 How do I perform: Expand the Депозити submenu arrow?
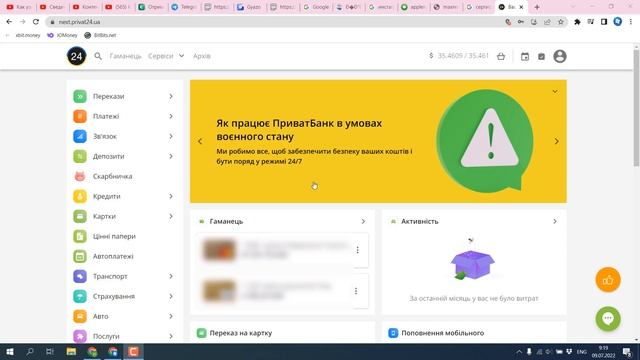(171, 156)
